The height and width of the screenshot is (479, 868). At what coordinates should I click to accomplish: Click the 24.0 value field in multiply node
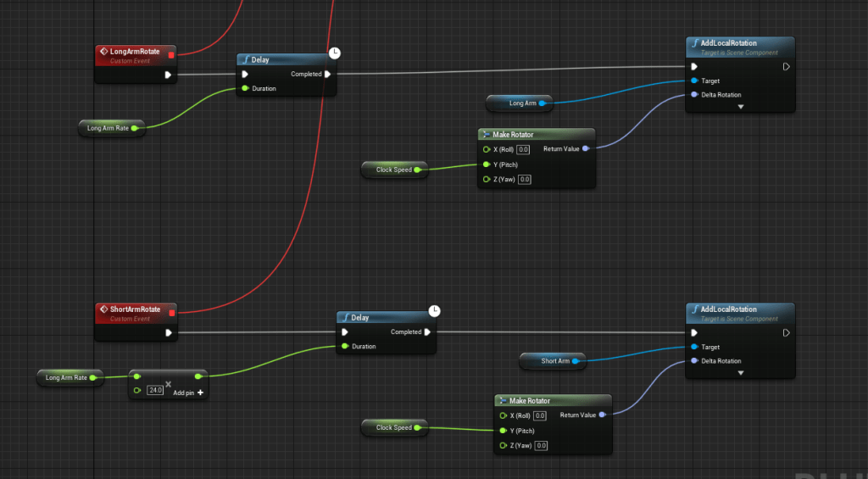pyautogui.click(x=154, y=390)
